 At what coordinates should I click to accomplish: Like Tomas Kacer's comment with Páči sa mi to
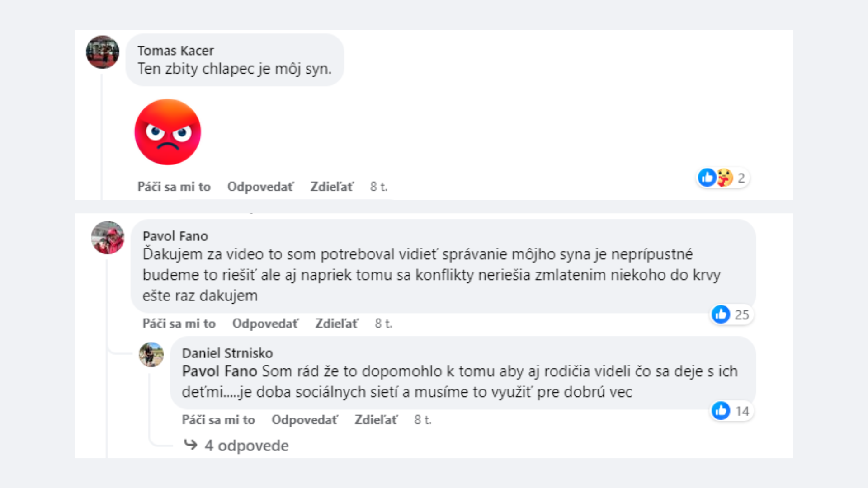pyautogui.click(x=174, y=187)
